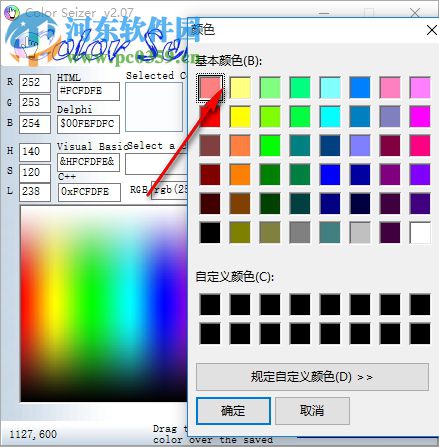Screen dimensions: 439x447
Task: Pick the pure yellow swatch in second row
Action: [x=240, y=117]
